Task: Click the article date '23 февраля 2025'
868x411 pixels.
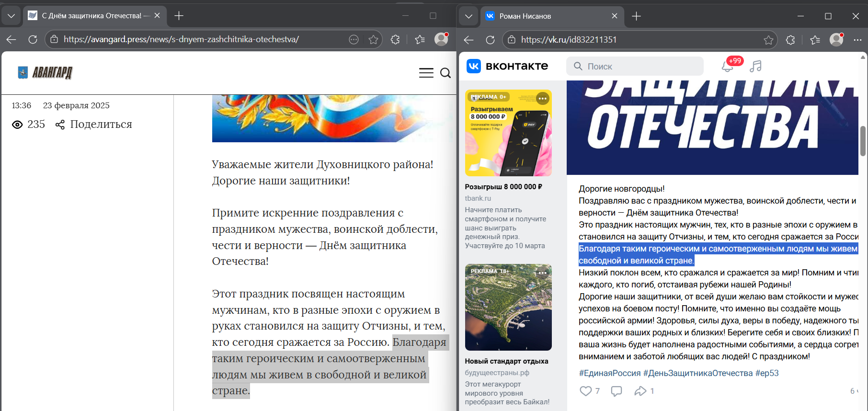Action: [x=76, y=105]
